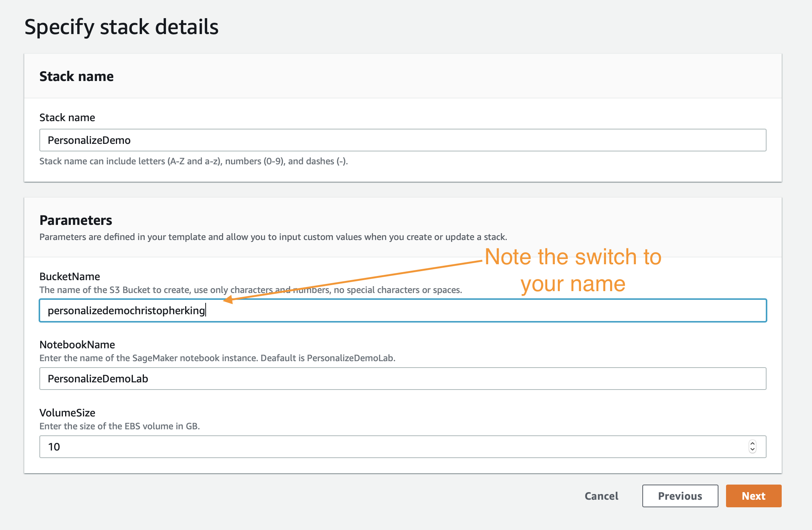This screenshot has height=530, width=812.
Task: Click the NotebookName parameter label
Action: tap(77, 344)
